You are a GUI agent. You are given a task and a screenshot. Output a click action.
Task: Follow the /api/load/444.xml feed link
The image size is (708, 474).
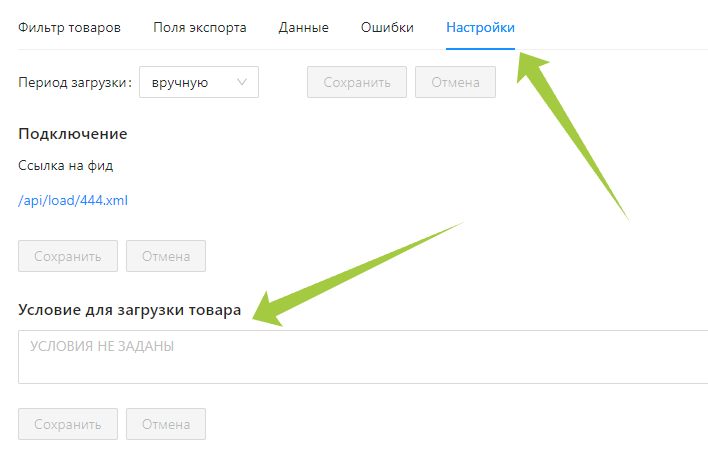click(73, 200)
